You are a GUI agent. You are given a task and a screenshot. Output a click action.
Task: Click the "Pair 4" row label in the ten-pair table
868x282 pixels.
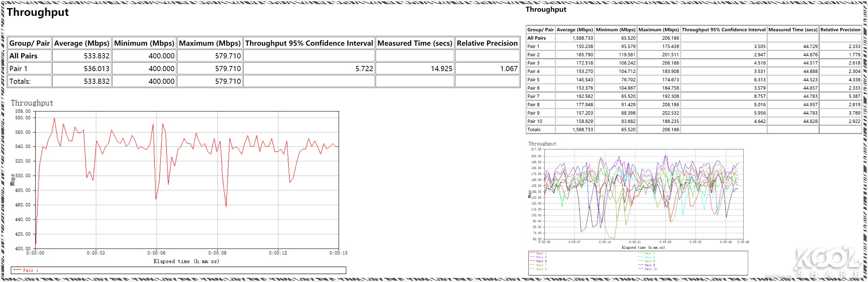coord(533,71)
